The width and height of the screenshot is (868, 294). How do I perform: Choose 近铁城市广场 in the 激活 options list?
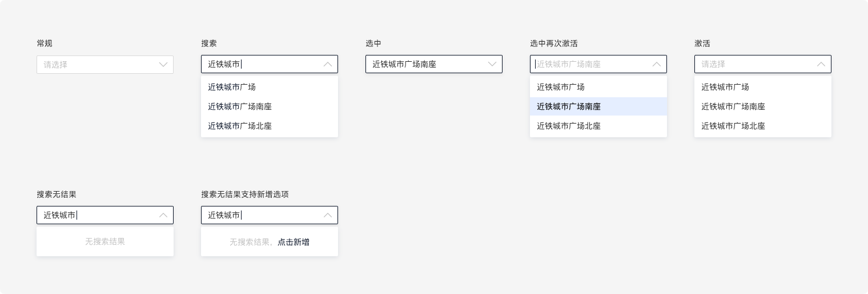point(725,88)
